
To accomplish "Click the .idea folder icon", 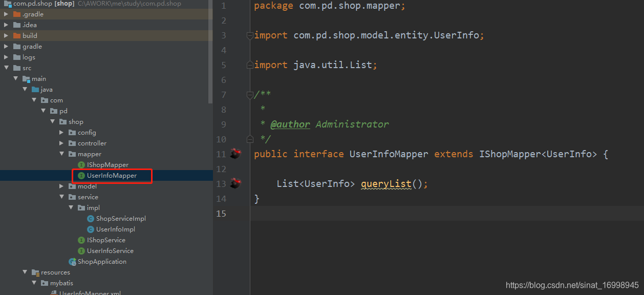I will coord(17,25).
